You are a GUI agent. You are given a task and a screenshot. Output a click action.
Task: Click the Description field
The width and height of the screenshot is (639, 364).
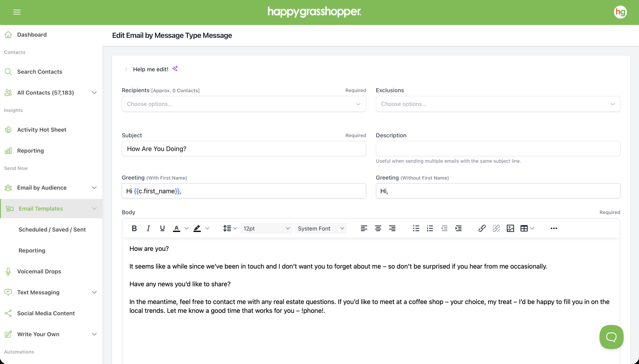pyautogui.click(x=498, y=149)
